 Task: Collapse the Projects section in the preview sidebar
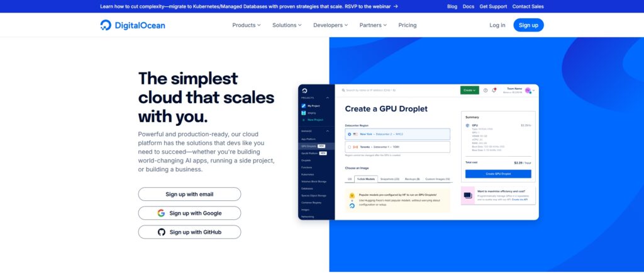327,98
